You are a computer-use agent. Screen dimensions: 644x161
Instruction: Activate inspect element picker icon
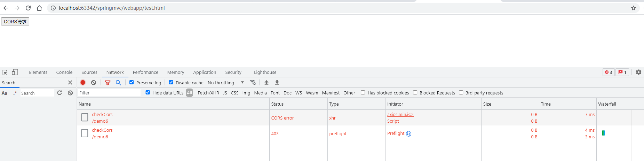click(x=5, y=72)
